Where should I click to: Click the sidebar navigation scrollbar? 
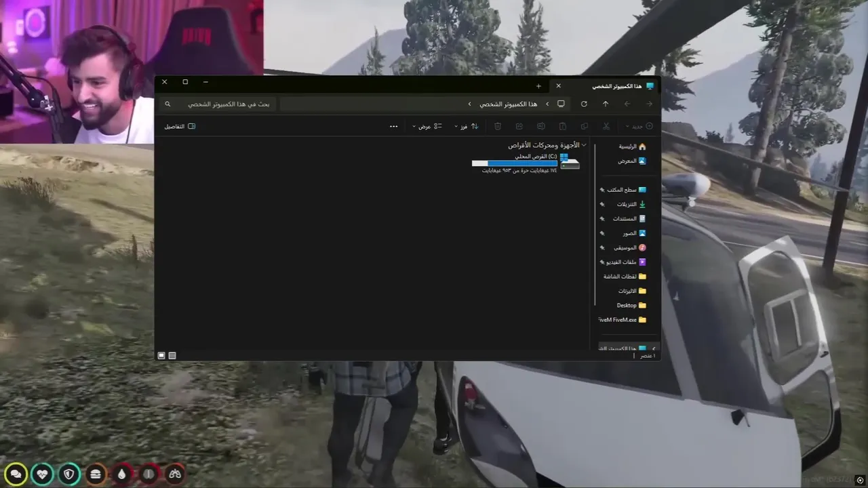594,224
